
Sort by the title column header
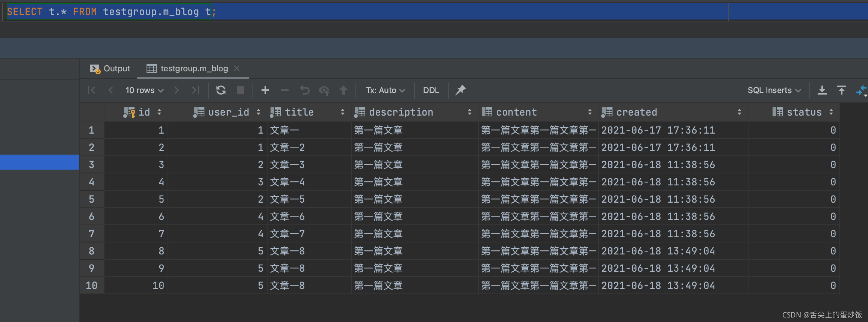tap(309, 112)
